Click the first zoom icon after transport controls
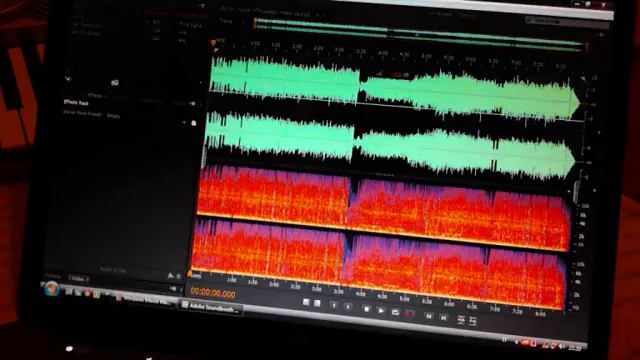Screen dimensions: 640x360 tap(461, 320)
